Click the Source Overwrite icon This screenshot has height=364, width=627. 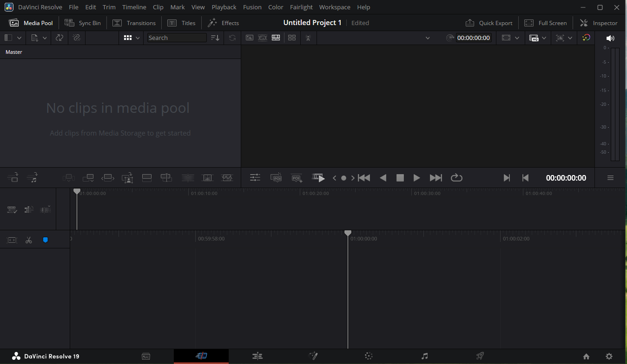(166, 177)
